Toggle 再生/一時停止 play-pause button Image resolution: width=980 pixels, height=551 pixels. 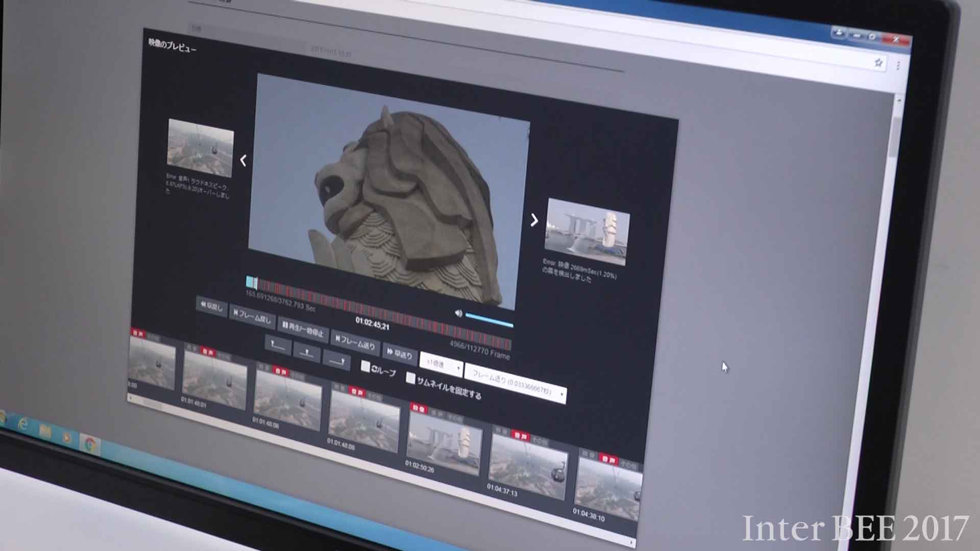303,329
